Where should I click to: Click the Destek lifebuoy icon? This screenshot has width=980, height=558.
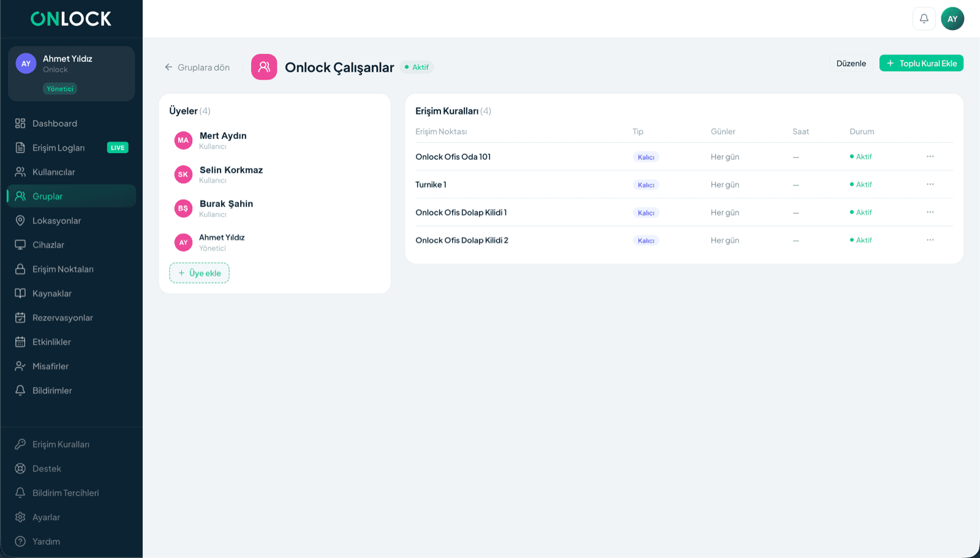click(x=20, y=469)
